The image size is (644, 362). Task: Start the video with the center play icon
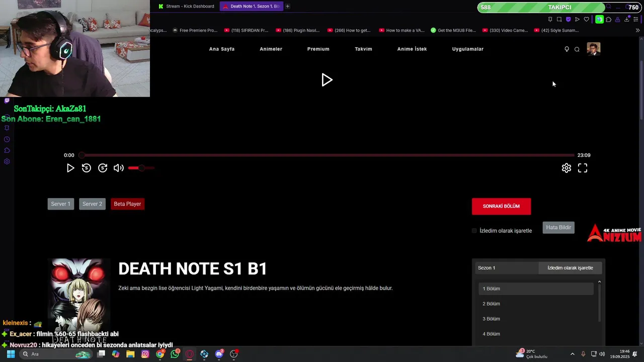[x=327, y=80]
